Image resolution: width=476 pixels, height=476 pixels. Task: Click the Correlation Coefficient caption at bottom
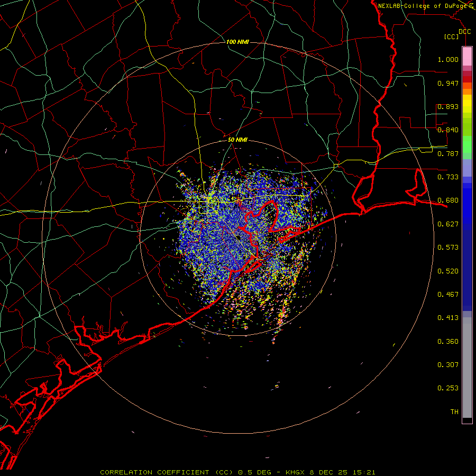237,472
